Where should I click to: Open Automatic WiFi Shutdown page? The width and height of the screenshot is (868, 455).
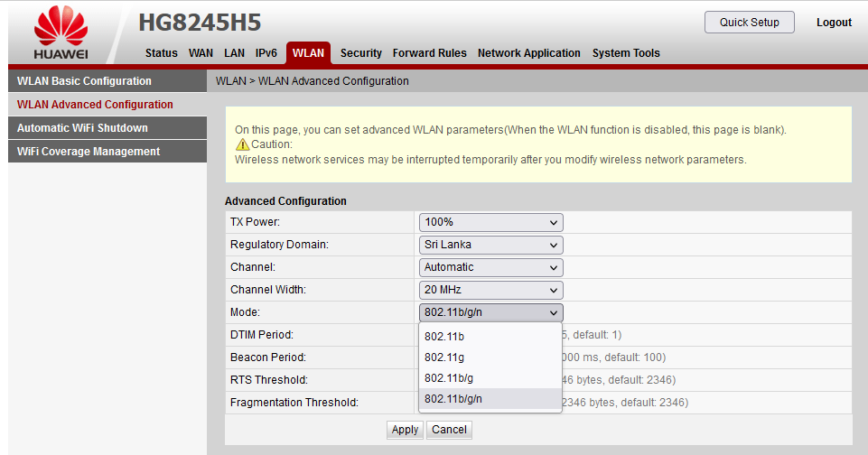(107, 128)
